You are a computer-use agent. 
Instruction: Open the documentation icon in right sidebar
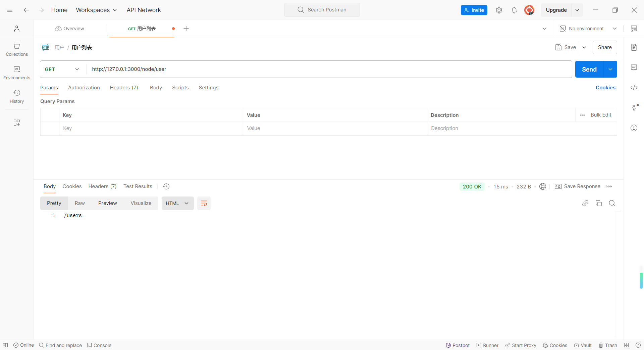tap(634, 47)
